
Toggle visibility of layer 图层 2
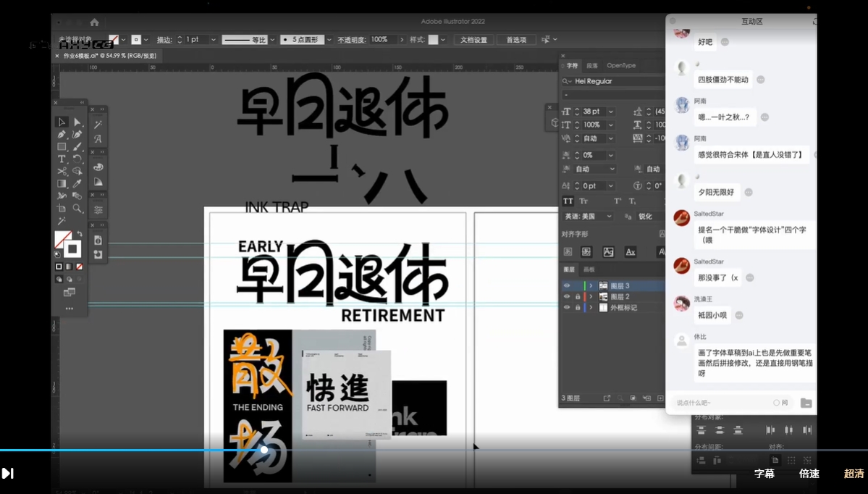click(567, 297)
